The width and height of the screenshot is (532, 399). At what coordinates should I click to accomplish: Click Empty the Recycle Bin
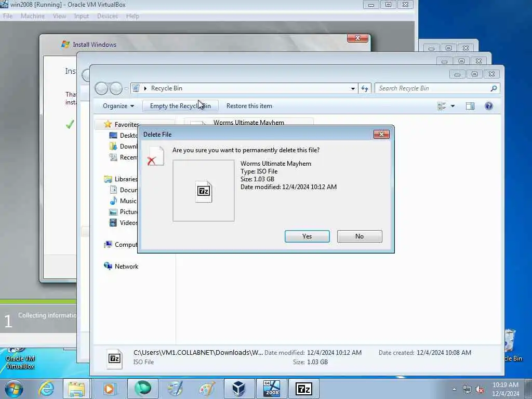coord(180,106)
